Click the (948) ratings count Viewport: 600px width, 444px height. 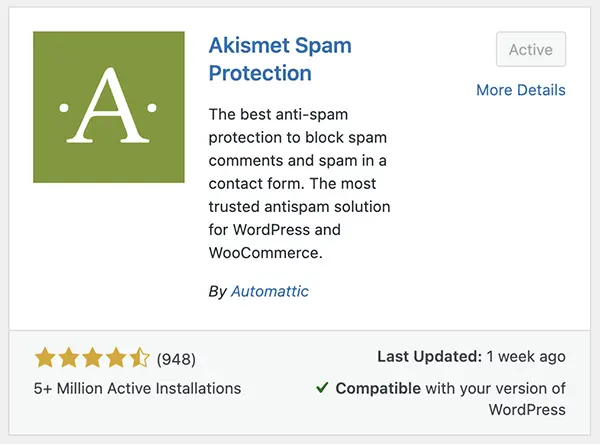[176, 359]
